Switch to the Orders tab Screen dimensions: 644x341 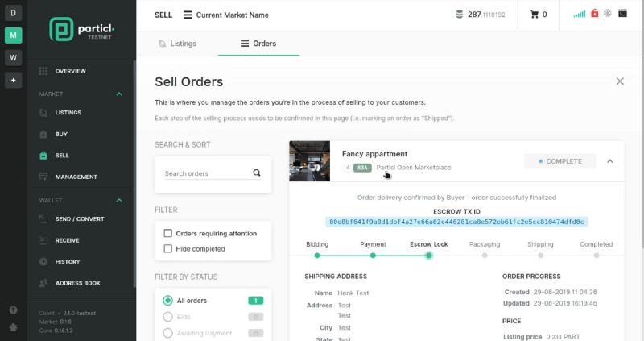pos(258,44)
